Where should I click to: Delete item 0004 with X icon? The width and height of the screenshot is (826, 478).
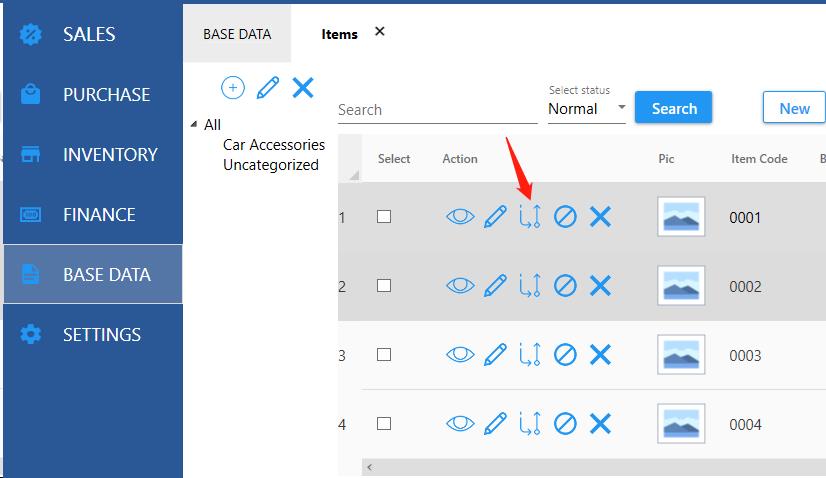coord(600,424)
